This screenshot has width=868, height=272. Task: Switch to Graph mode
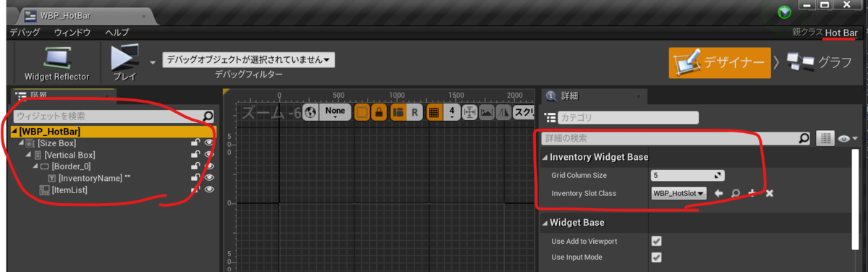point(819,63)
